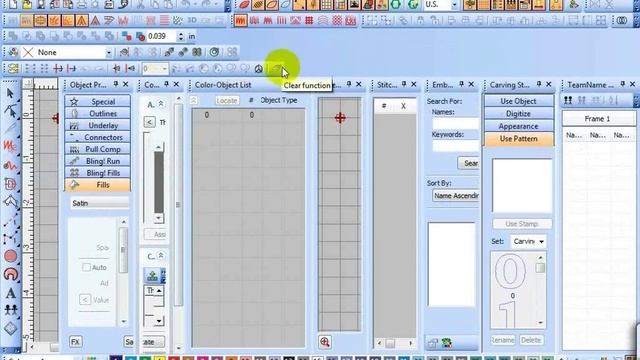Select the solid red circle tool
This screenshot has height=360, width=640.
tap(11, 256)
